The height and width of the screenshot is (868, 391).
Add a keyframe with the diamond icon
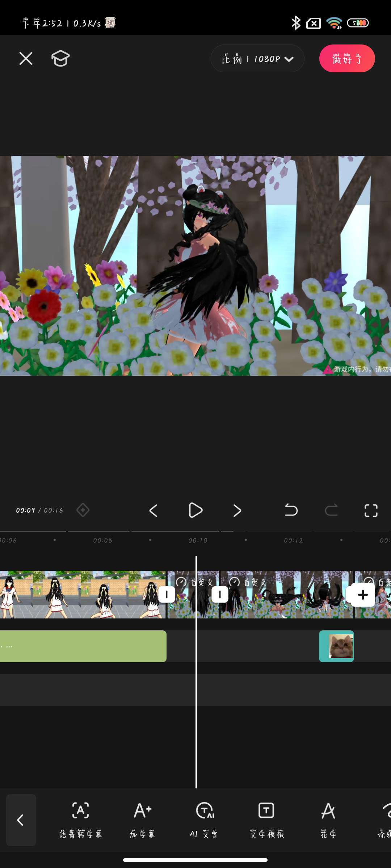(x=83, y=510)
